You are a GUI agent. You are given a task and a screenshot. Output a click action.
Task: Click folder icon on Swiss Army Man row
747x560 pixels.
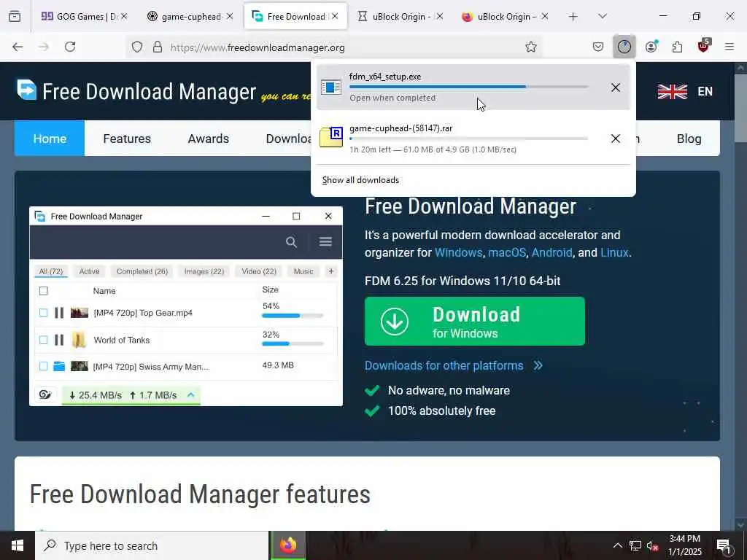59,366
